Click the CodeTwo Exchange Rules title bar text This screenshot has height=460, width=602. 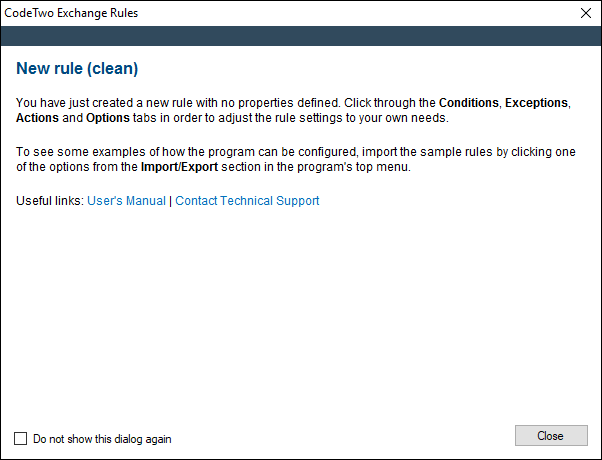click(x=71, y=13)
